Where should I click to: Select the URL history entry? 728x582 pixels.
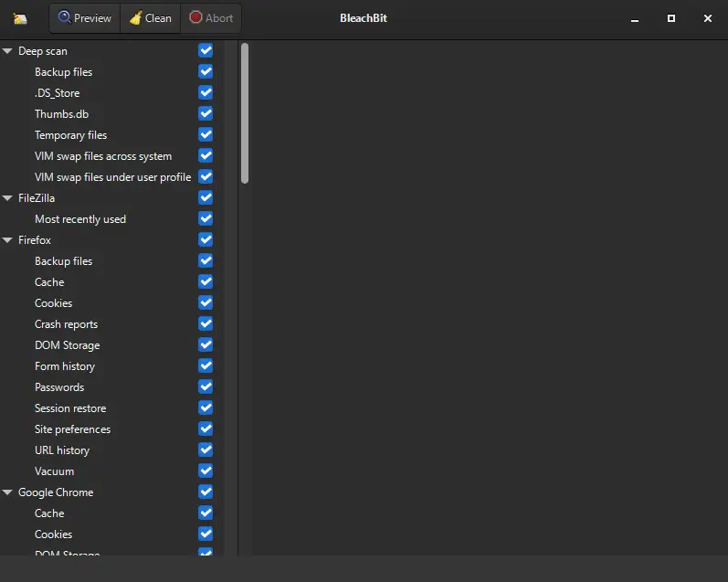coord(62,450)
